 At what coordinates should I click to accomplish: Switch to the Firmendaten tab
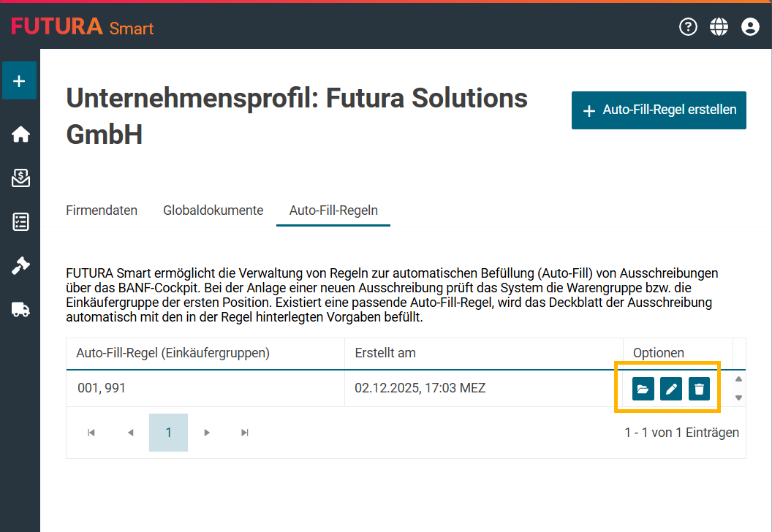point(102,210)
